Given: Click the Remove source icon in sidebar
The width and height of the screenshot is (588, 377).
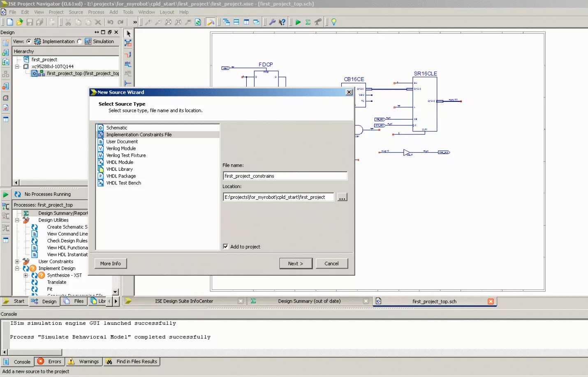Looking at the screenshot, I should tap(6, 86).
